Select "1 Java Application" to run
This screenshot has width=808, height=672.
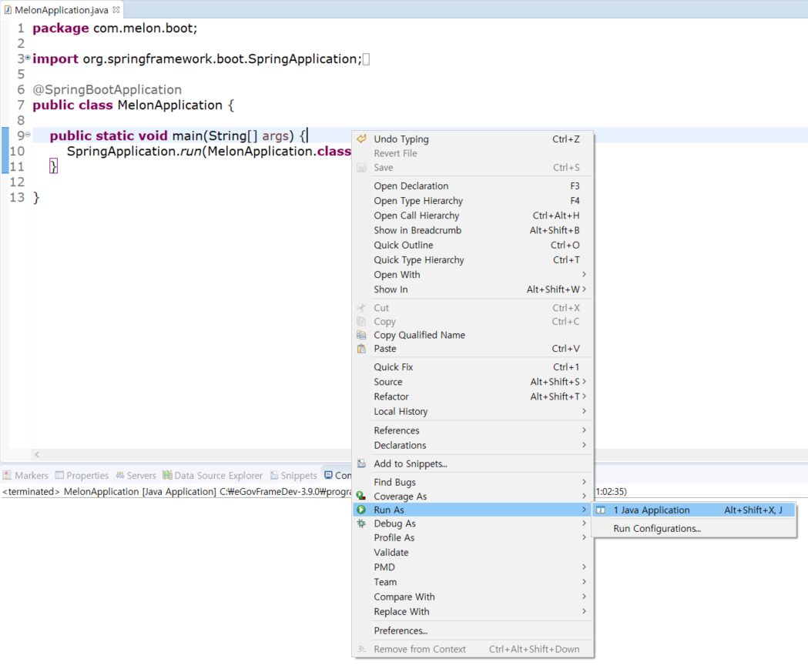click(651, 510)
